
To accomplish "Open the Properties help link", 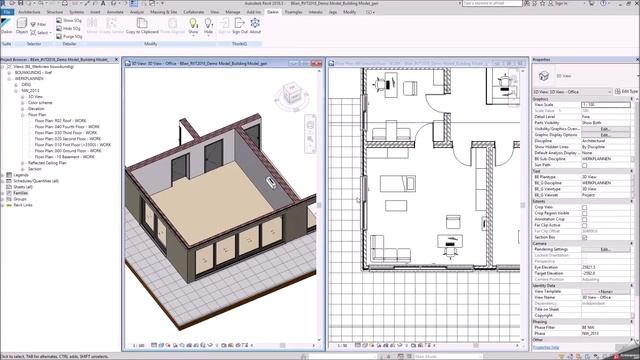I will coord(545,347).
